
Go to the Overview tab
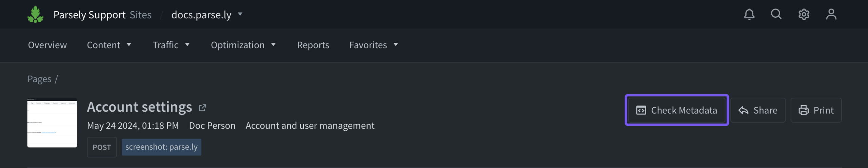click(x=47, y=45)
